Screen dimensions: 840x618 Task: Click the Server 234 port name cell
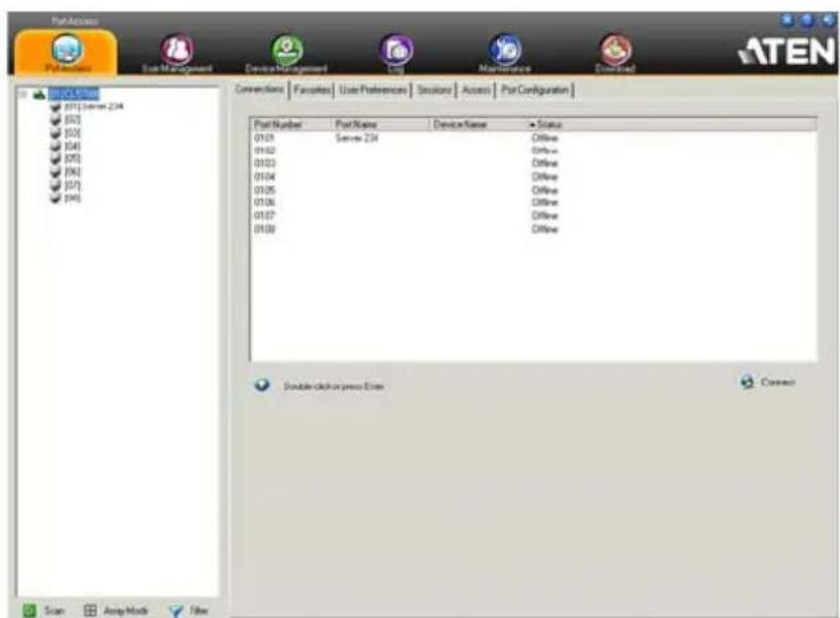[357, 138]
